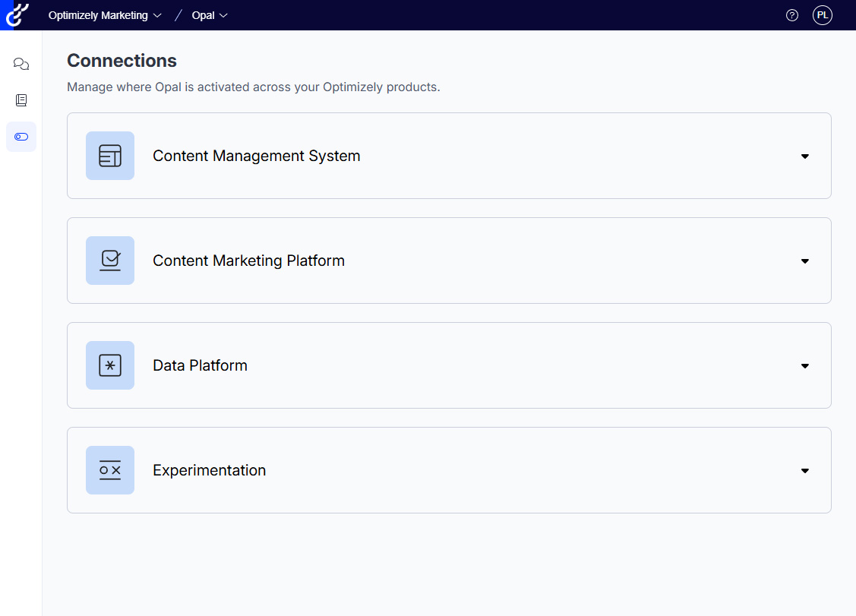
Task: Open the Optimizely Marketing dropdown
Action: [105, 15]
